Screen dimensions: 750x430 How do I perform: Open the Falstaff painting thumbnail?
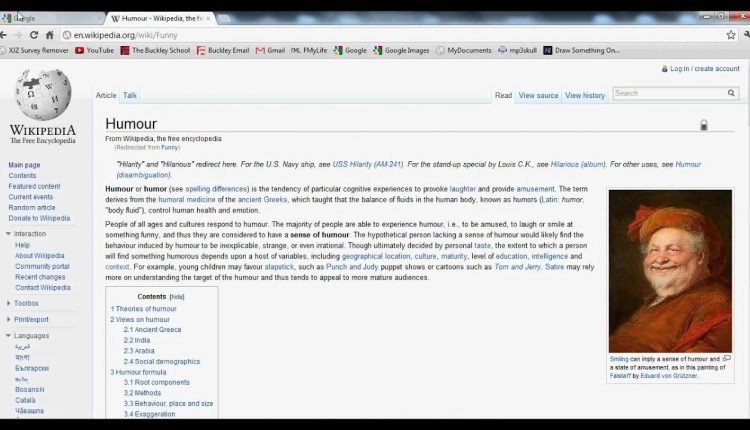coord(670,271)
